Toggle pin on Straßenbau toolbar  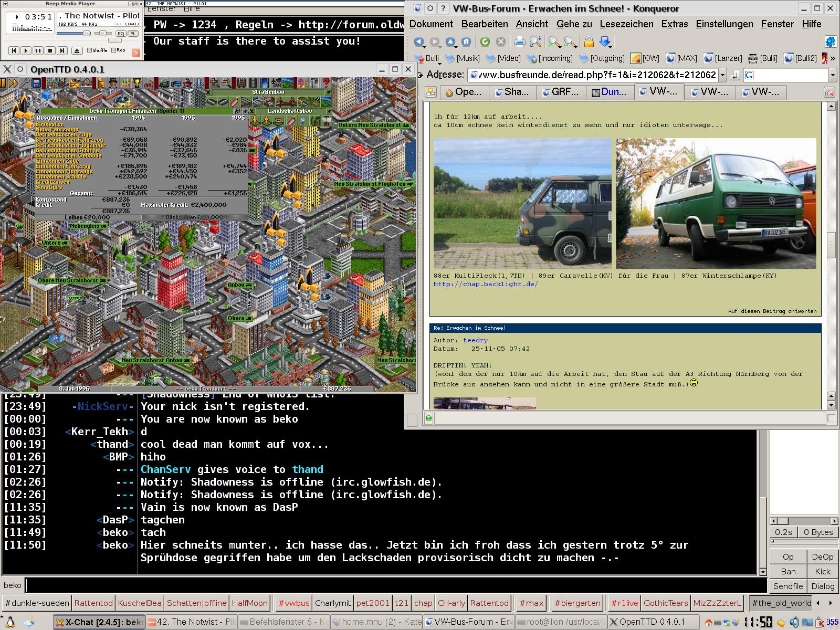click(x=329, y=92)
